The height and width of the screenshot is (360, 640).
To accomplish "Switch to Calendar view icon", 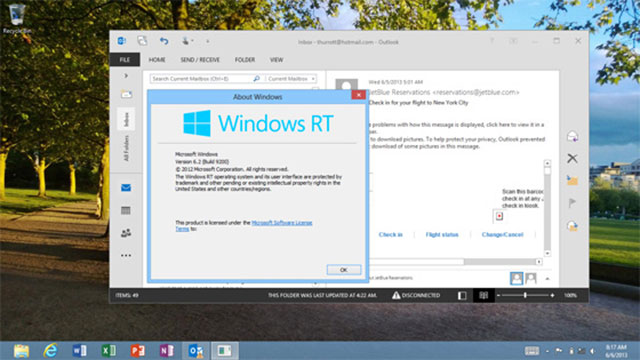I will click(126, 211).
